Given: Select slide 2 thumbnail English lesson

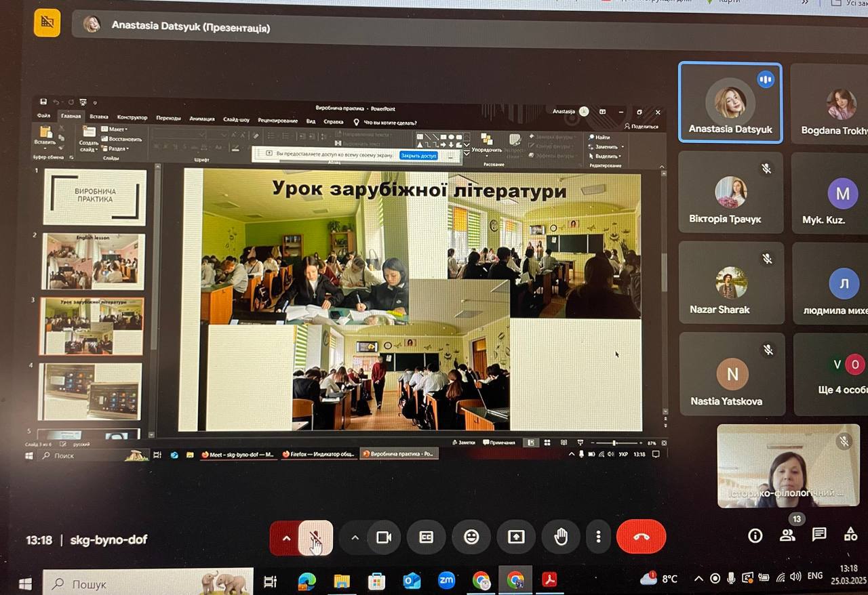Looking at the screenshot, I should [94, 261].
